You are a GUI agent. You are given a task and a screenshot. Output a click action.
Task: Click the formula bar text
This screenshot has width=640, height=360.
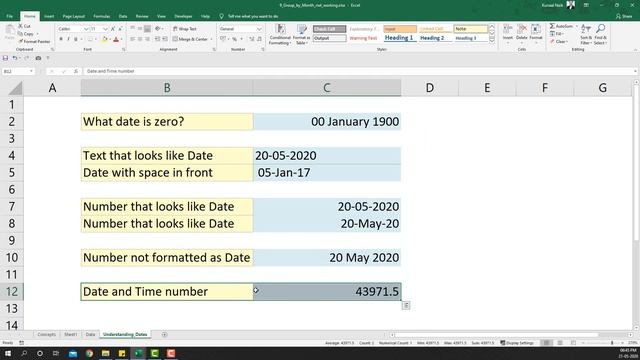pos(111,71)
